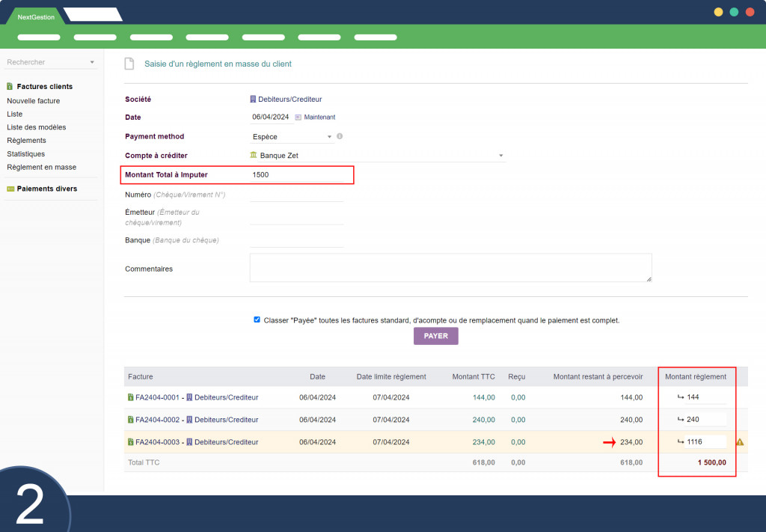The height and width of the screenshot is (532, 766).
Task: Click the Factures clients invoice icon in sidebar
Action: 10,87
